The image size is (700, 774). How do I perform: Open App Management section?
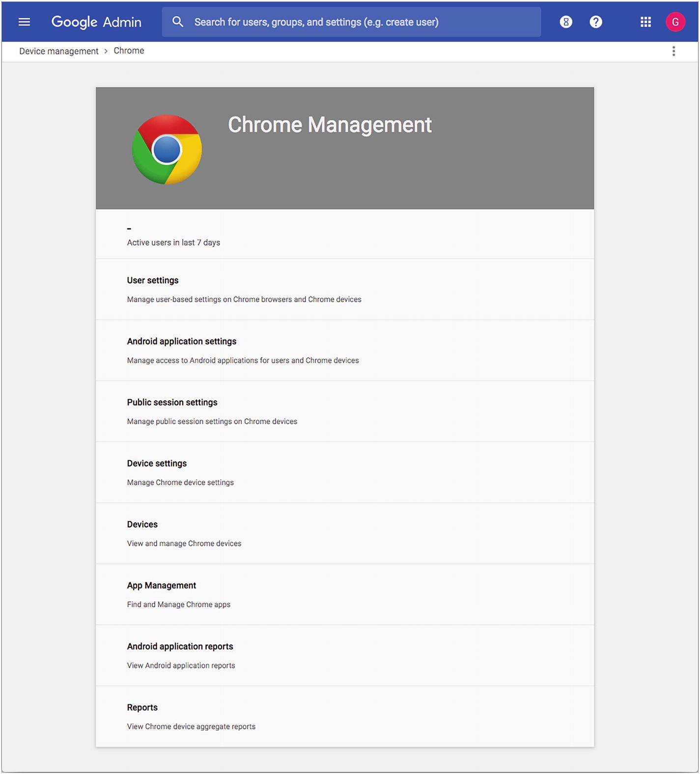(x=345, y=594)
